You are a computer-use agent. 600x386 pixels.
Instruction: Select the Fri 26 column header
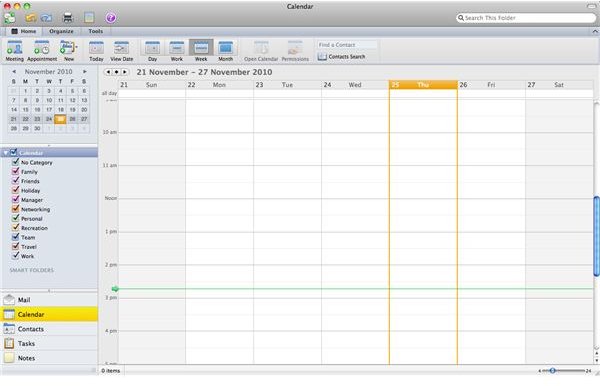click(x=491, y=85)
